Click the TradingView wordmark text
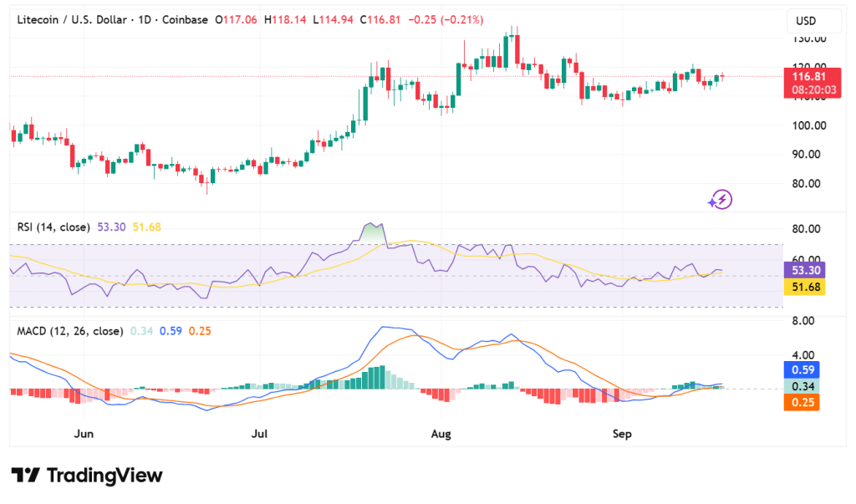Screen dimensions: 856x504 [x=104, y=476]
